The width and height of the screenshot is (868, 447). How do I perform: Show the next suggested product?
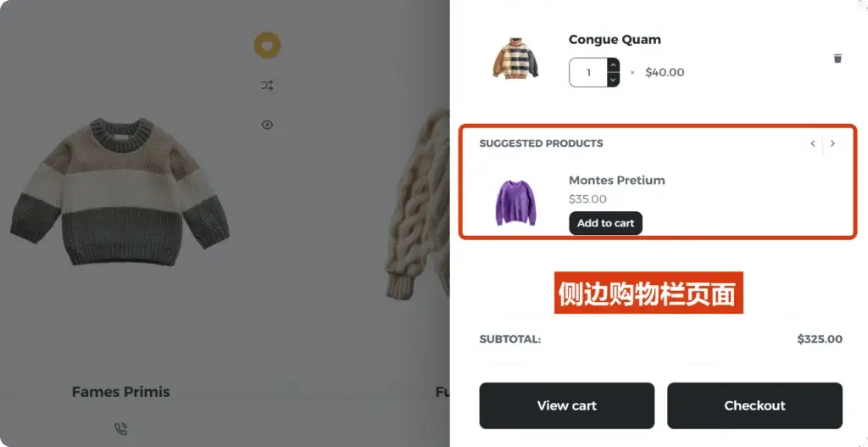click(832, 143)
